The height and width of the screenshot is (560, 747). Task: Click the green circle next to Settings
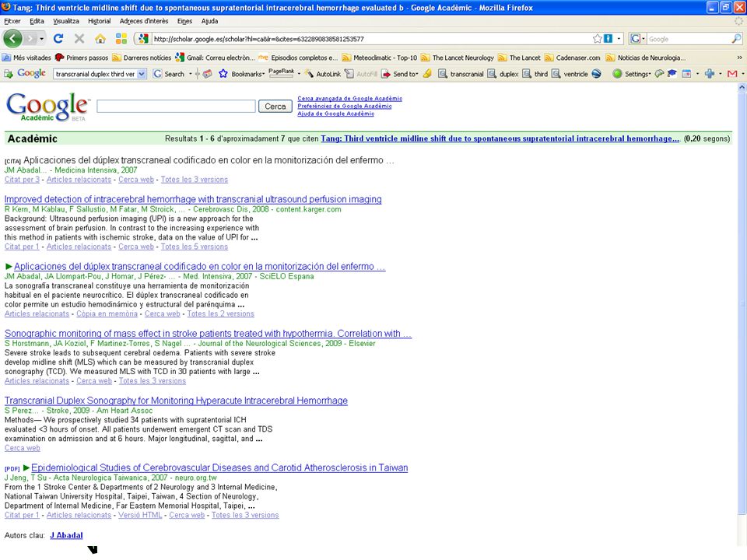[x=617, y=74]
